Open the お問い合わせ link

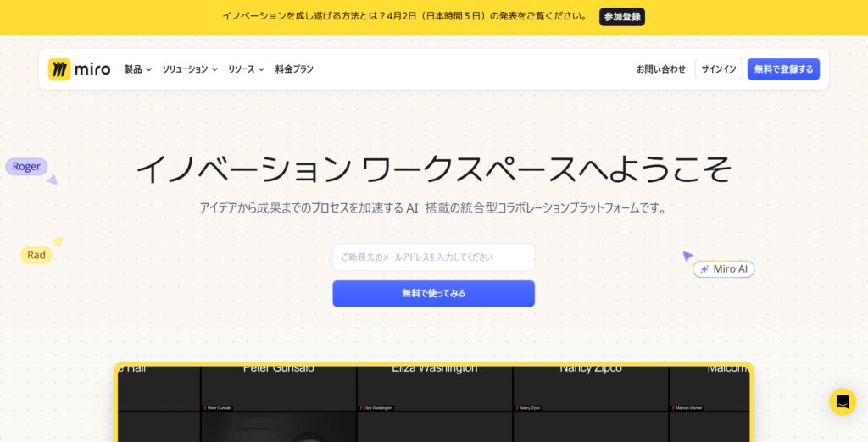[x=660, y=69]
